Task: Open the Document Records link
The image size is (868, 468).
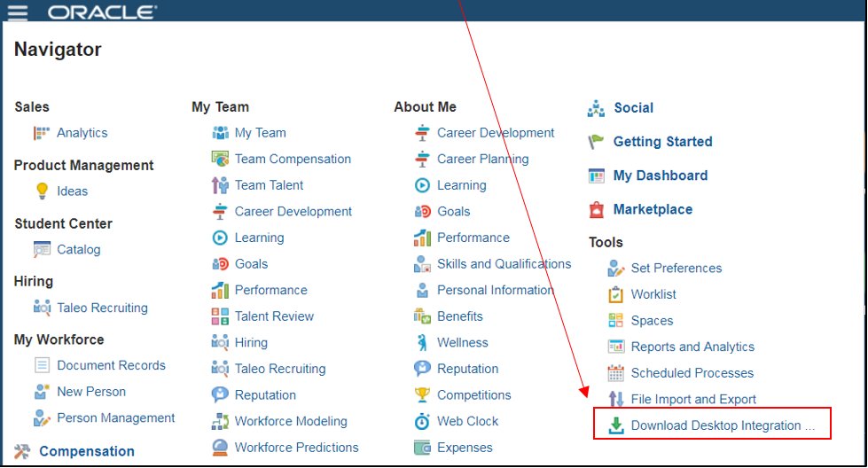Action: coord(111,365)
